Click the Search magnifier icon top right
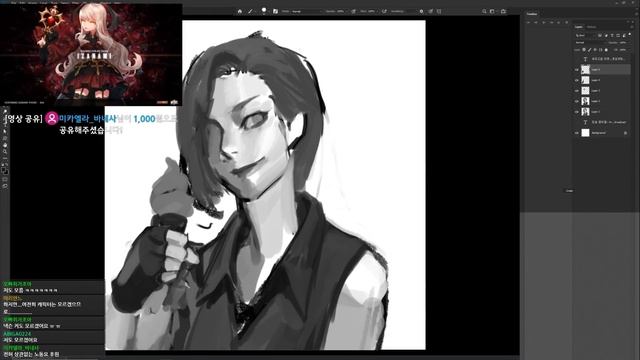This screenshot has width=640, height=360. [484, 11]
